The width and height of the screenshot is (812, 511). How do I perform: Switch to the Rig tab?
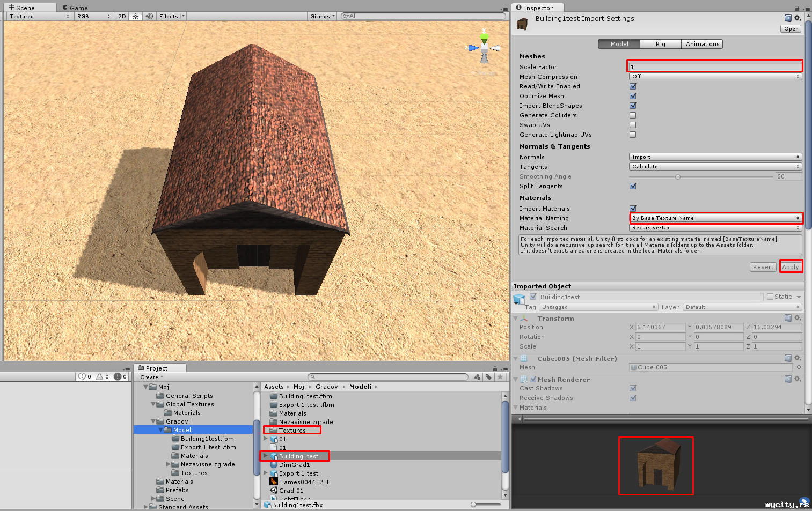pos(660,44)
